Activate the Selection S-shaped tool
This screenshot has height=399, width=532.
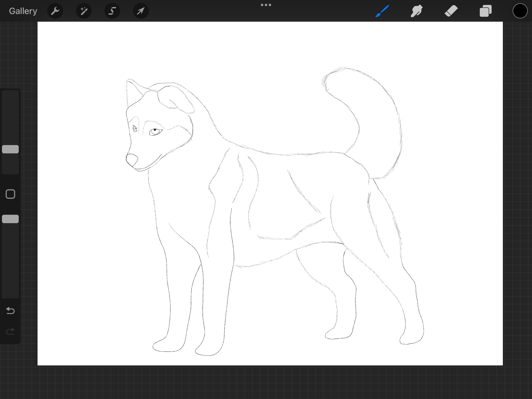[112, 11]
